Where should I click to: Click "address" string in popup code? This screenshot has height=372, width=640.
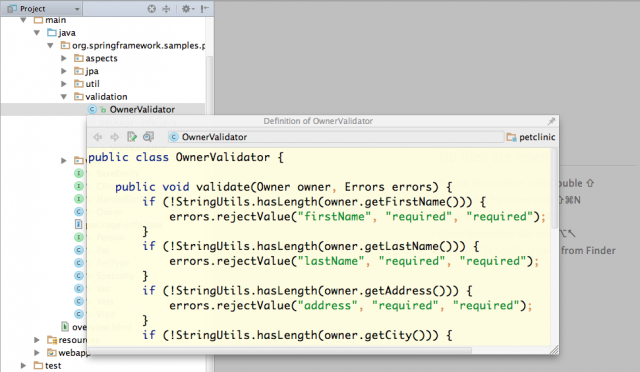328,305
